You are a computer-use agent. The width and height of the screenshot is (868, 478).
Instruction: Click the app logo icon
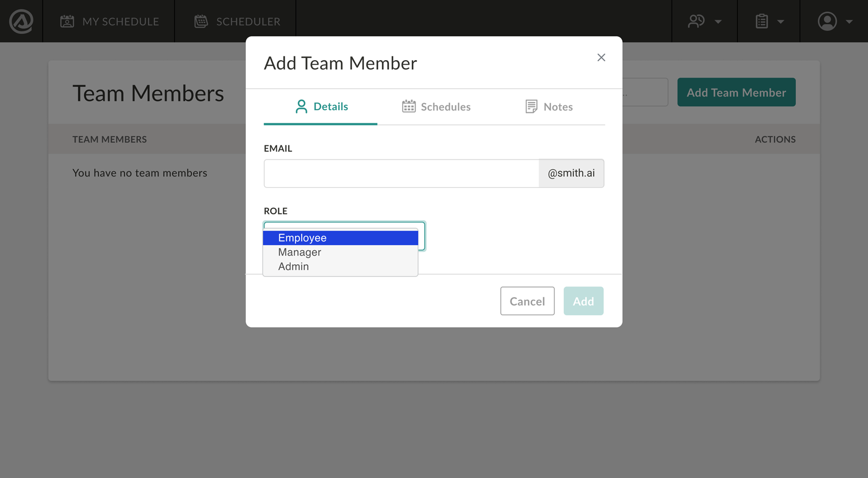[x=21, y=21]
